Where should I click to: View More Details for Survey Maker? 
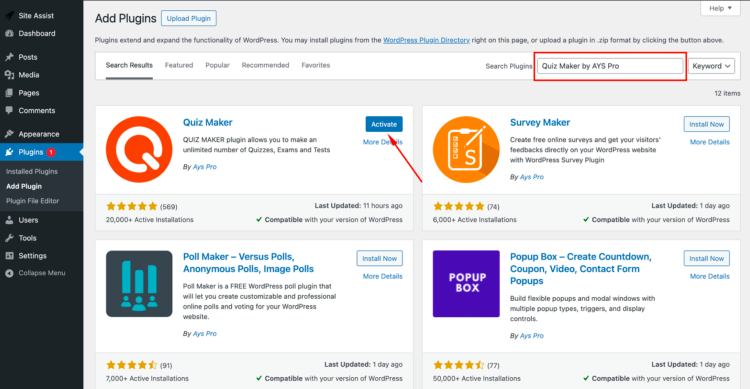point(710,142)
